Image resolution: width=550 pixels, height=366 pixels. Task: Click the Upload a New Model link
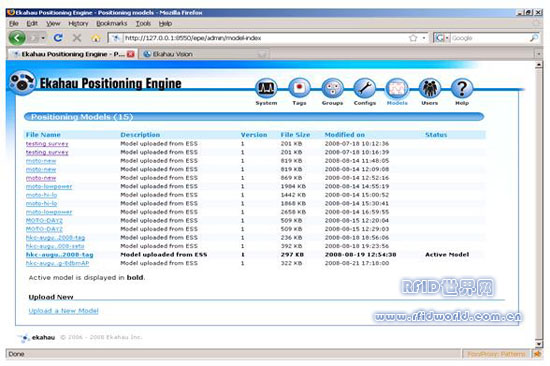coord(63,311)
